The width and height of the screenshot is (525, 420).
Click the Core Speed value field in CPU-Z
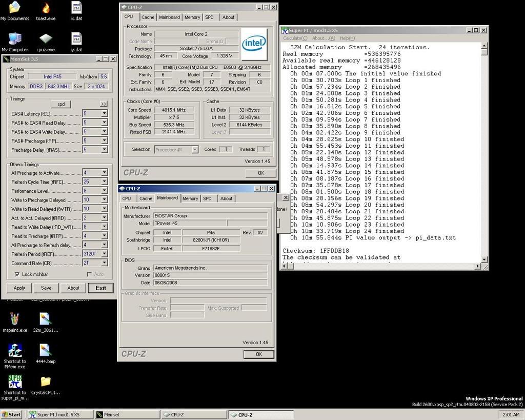pyautogui.click(x=174, y=110)
